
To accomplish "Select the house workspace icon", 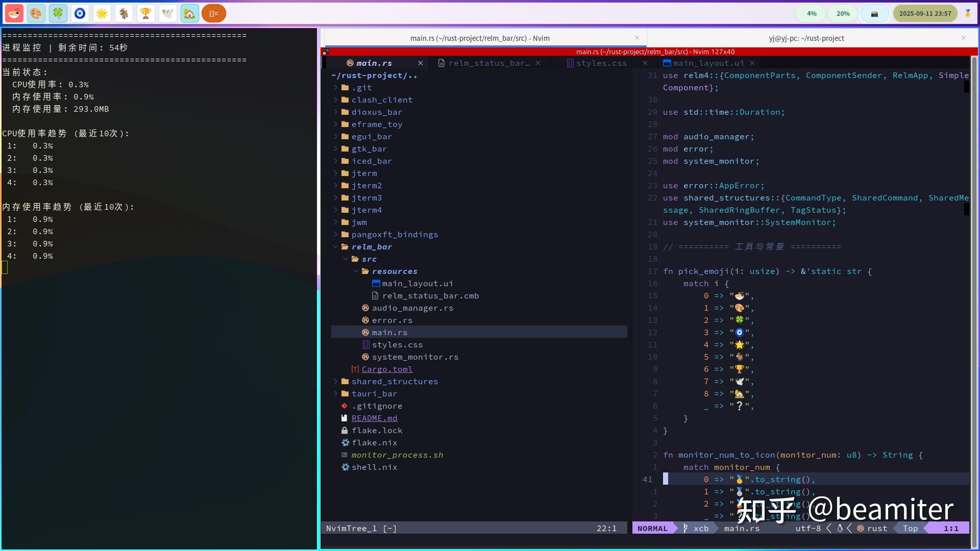I will pyautogui.click(x=190, y=14).
